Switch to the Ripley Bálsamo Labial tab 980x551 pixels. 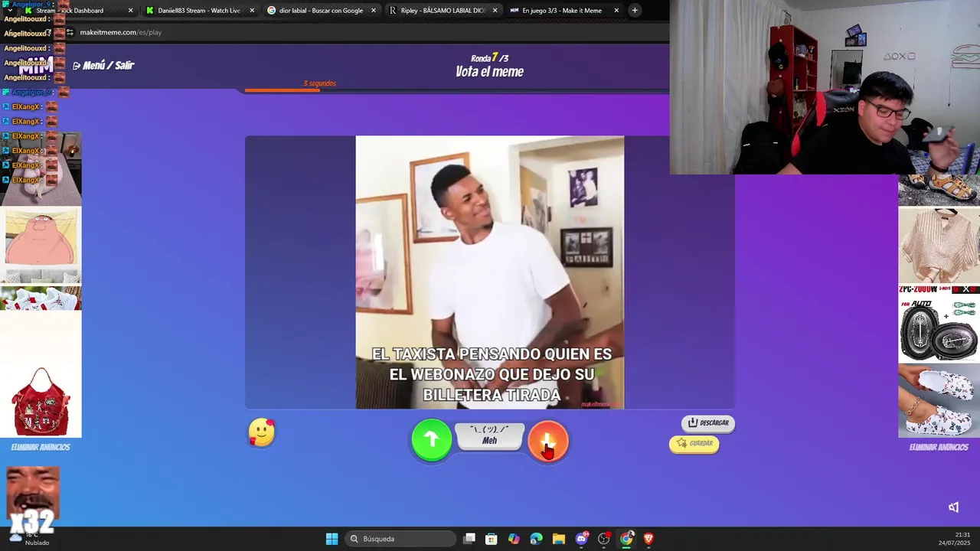tap(443, 11)
